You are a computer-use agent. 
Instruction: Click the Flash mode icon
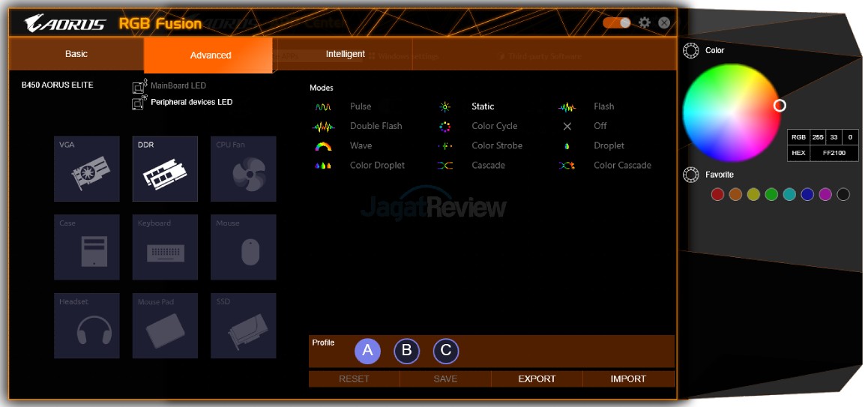[567, 107]
